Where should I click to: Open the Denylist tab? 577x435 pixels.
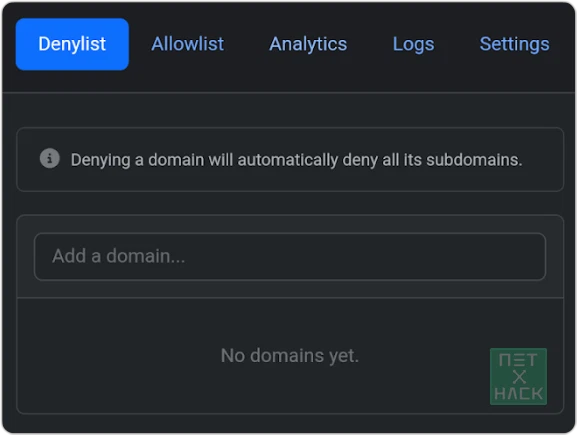[x=72, y=44]
